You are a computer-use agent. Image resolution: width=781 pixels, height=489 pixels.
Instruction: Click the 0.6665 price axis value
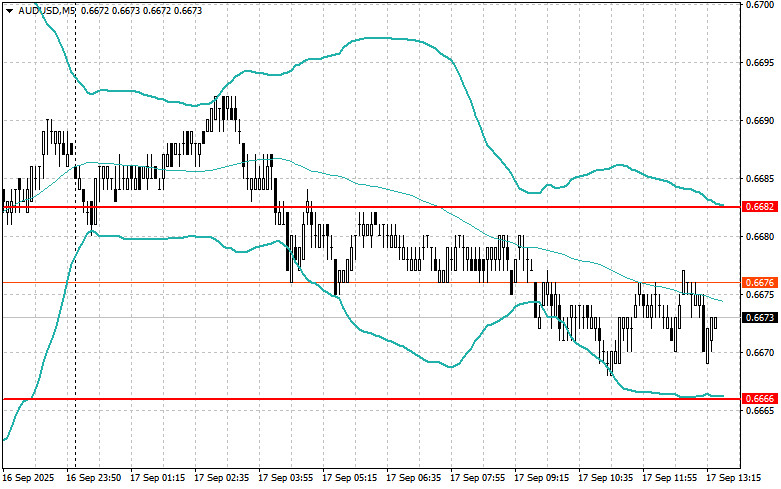[760, 411]
